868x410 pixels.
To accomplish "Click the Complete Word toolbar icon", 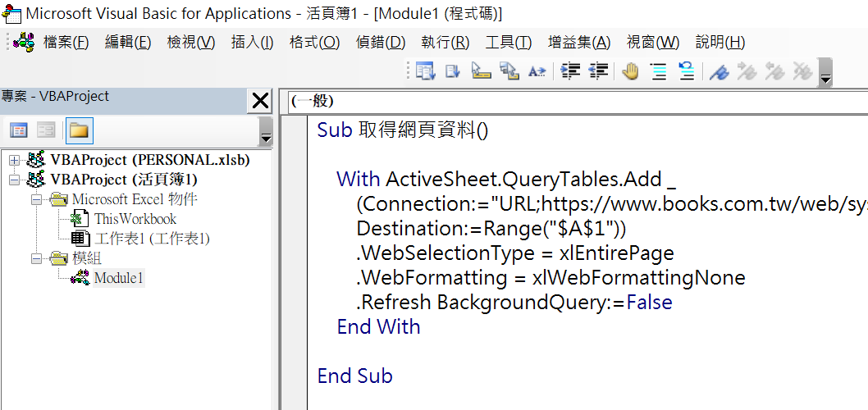I will 537,71.
